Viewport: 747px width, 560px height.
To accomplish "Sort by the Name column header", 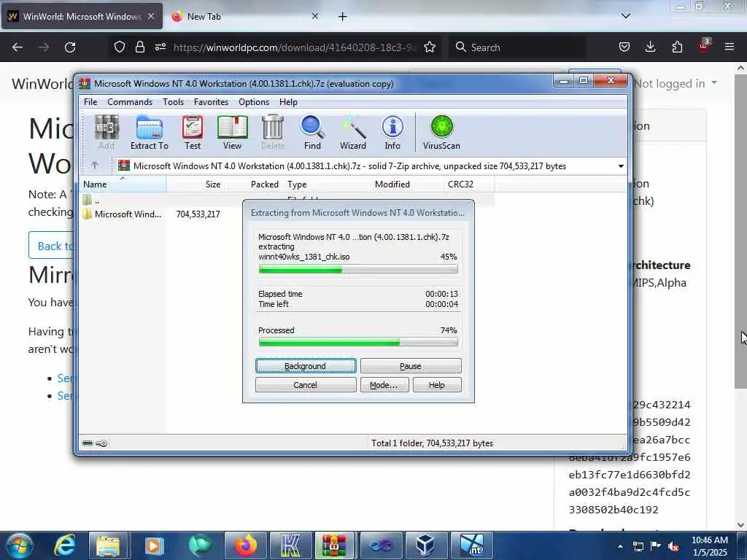I will point(123,184).
